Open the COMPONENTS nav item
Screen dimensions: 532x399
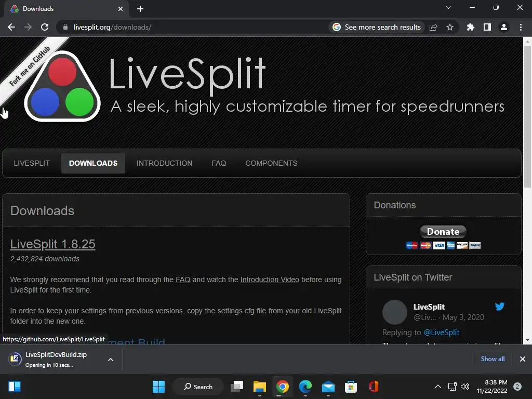271,163
